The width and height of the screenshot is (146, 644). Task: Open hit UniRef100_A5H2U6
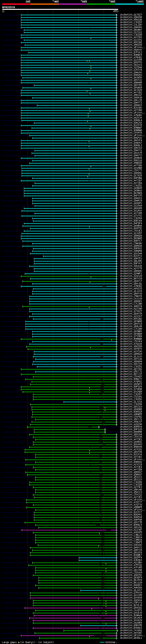pos(131,20)
